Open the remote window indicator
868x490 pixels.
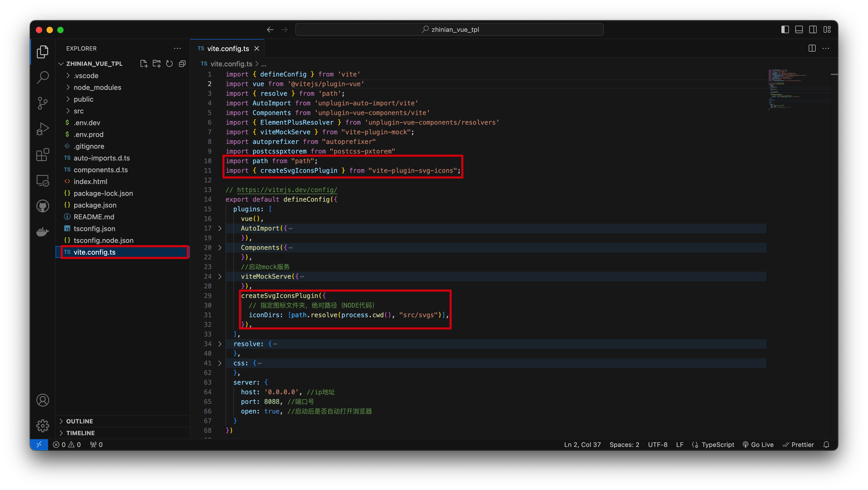(x=39, y=445)
